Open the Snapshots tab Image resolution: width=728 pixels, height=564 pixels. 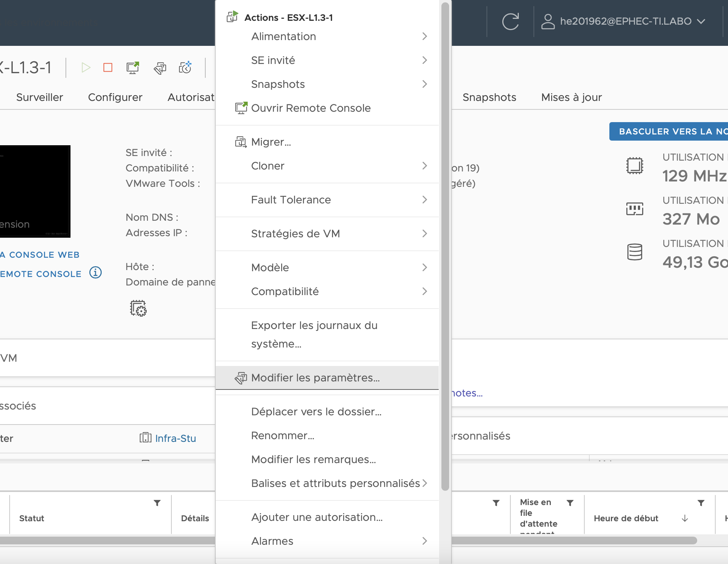pos(489,97)
